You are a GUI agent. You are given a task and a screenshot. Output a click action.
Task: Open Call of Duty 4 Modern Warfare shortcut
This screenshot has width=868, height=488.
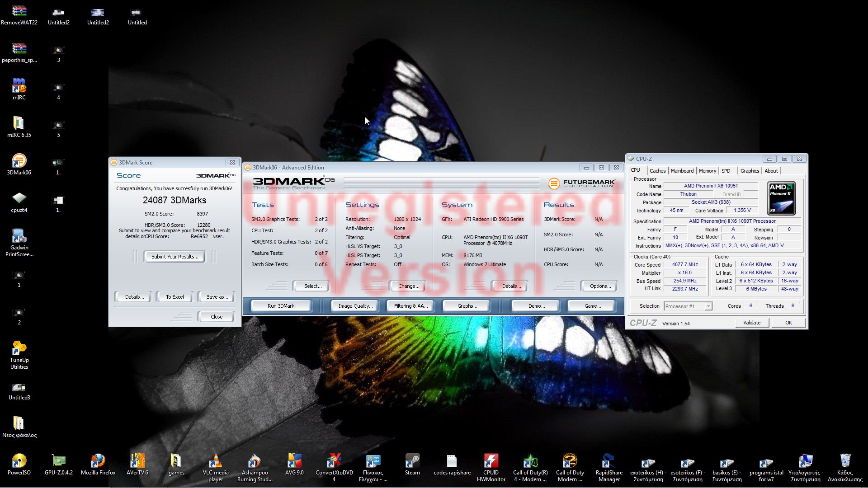[530, 468]
